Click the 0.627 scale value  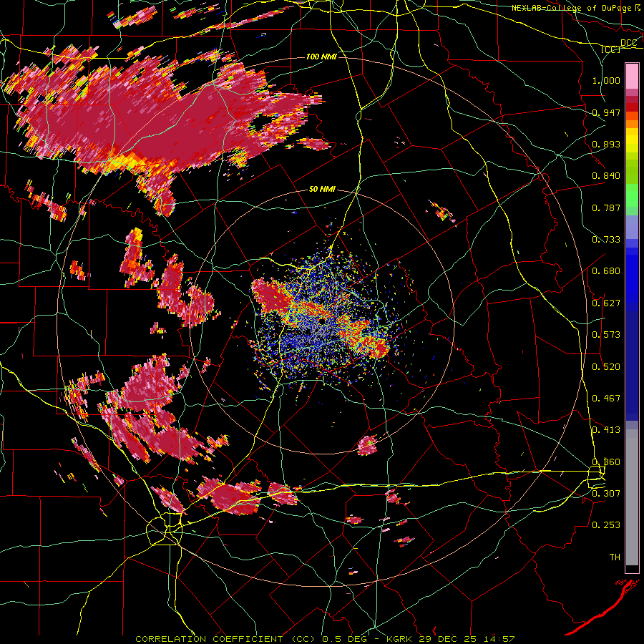(606, 303)
